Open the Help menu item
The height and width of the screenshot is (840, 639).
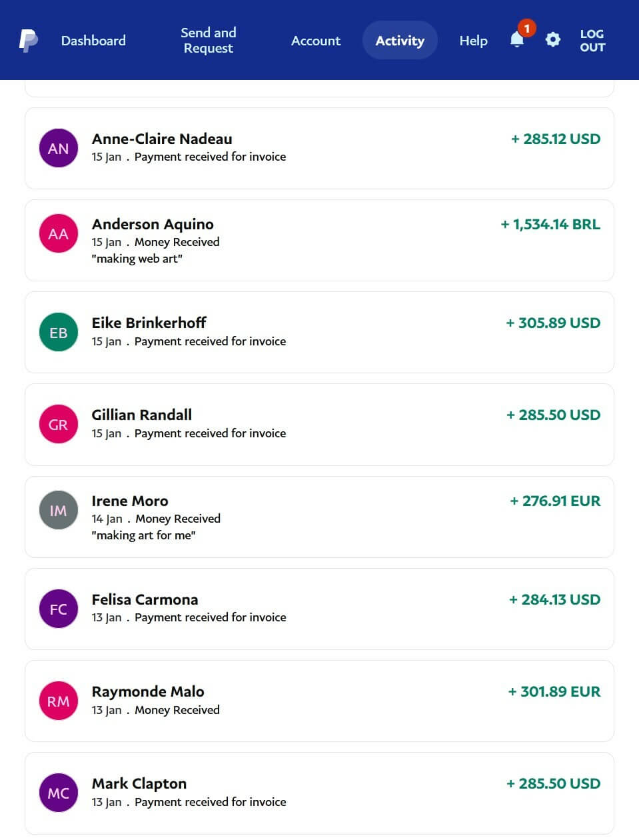473,41
